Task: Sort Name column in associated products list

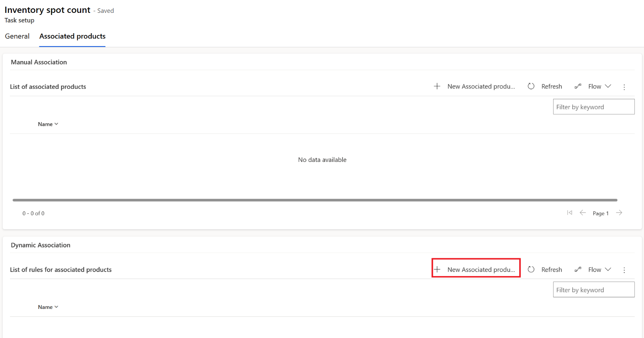Action: click(48, 124)
